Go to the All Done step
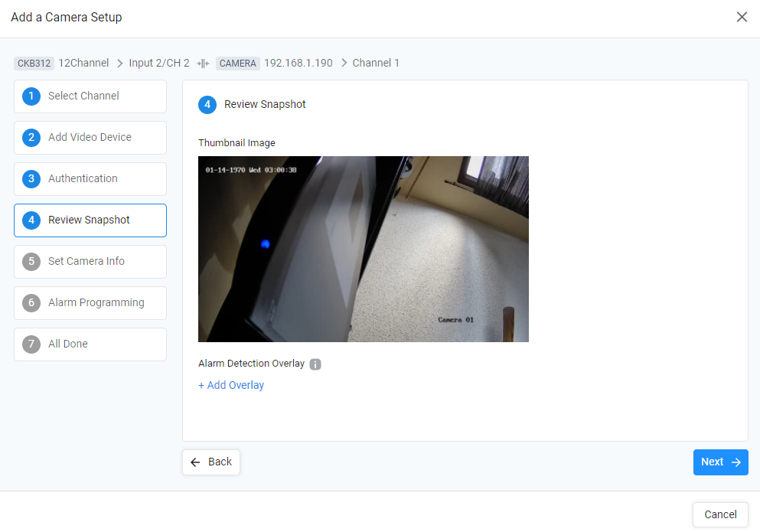 click(90, 344)
